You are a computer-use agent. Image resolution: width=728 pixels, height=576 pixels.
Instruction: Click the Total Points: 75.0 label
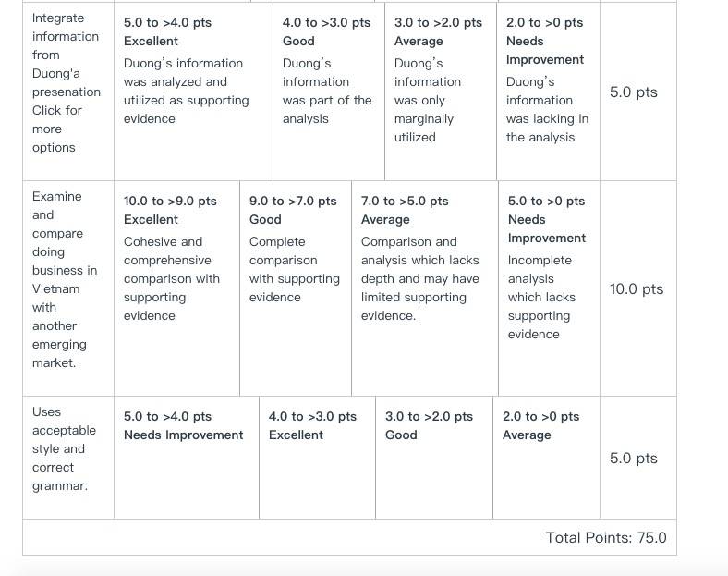click(x=606, y=537)
